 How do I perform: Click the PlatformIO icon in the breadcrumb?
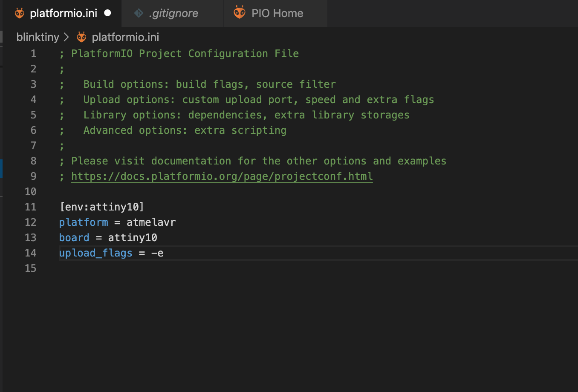coord(81,37)
